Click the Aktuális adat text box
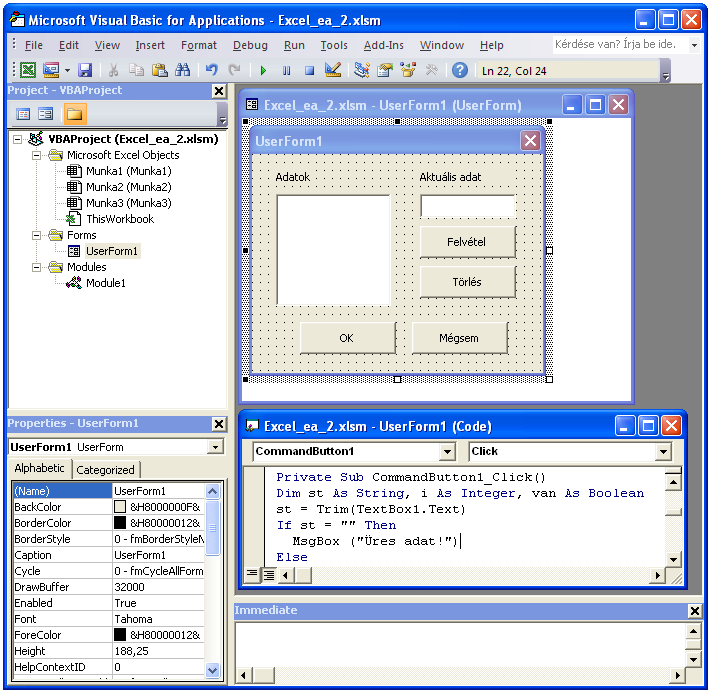 [467, 207]
